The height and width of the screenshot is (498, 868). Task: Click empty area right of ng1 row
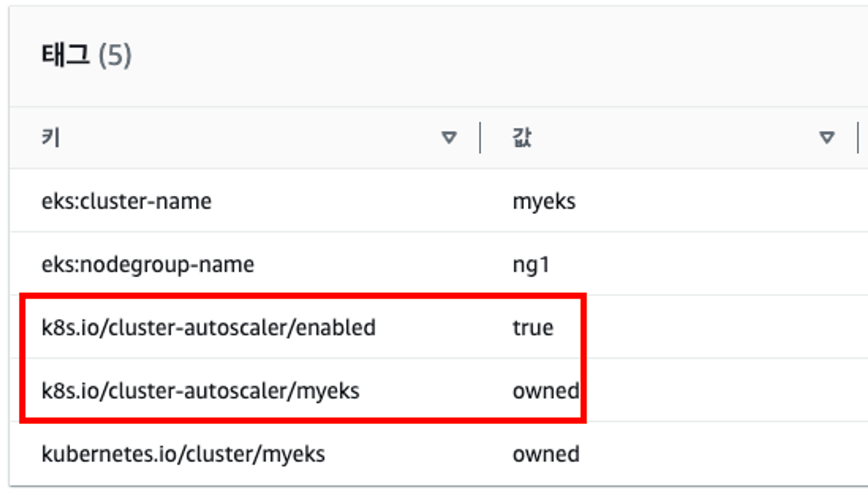click(x=716, y=265)
